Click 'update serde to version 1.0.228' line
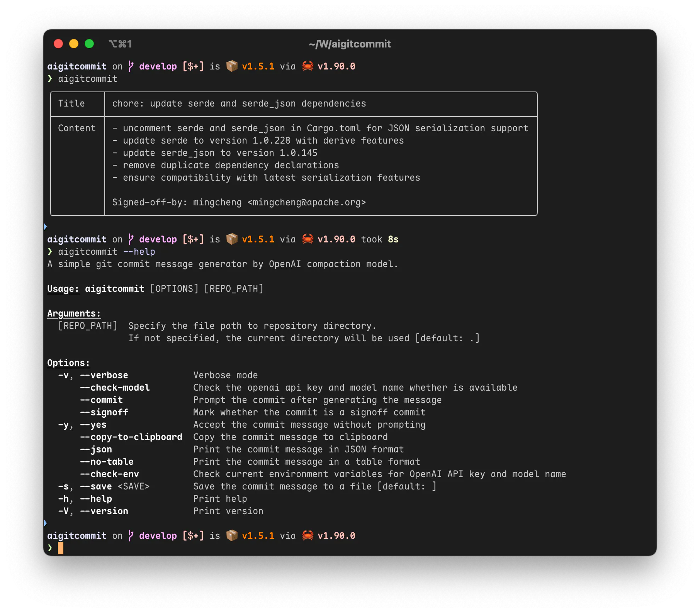The height and width of the screenshot is (613, 700). [x=258, y=141]
